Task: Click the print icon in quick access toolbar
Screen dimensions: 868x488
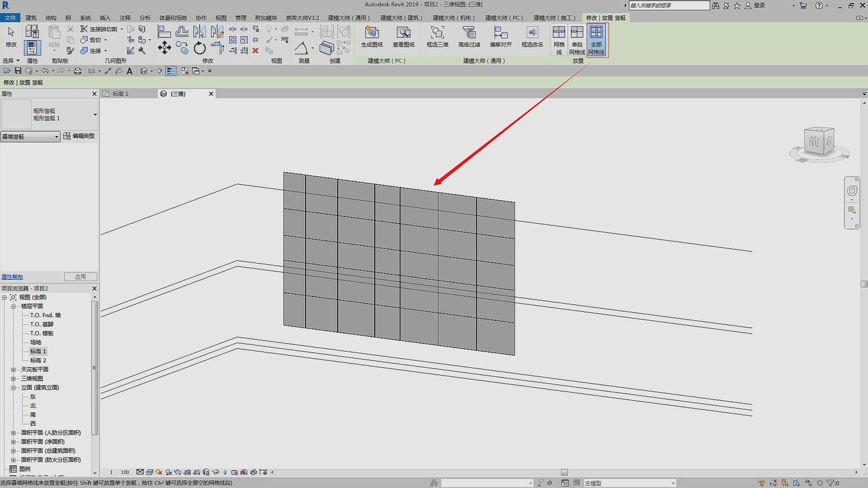Action: [78, 71]
